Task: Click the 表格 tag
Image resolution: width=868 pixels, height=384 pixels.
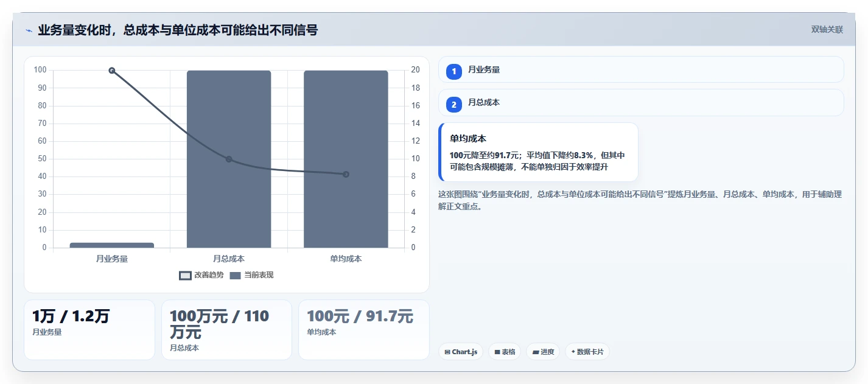Action: point(505,352)
